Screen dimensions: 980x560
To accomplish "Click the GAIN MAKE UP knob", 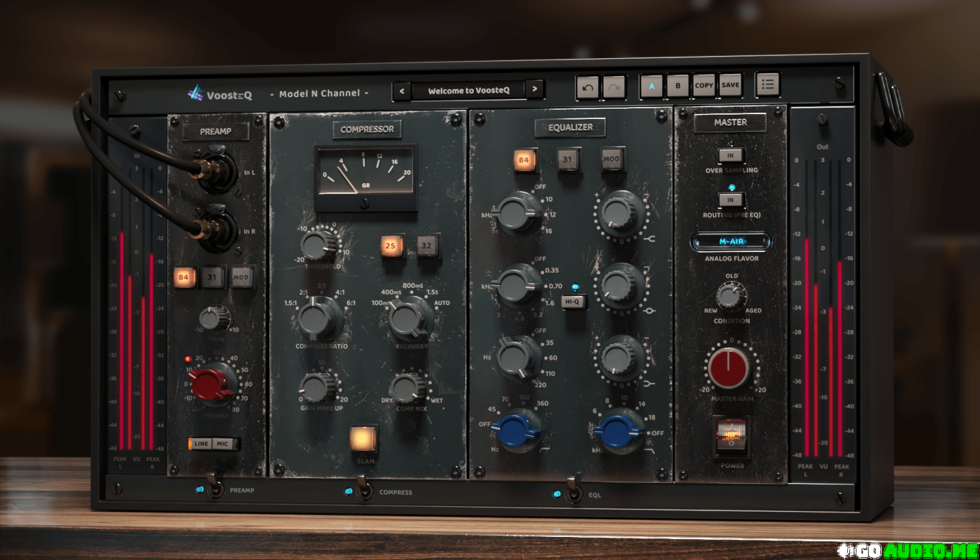I will tap(317, 387).
